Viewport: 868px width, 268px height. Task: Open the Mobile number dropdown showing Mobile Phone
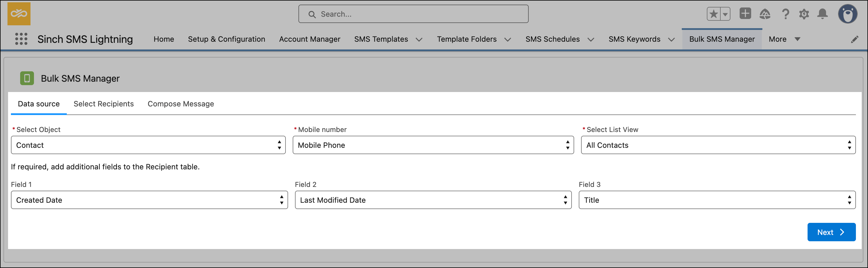click(x=433, y=145)
